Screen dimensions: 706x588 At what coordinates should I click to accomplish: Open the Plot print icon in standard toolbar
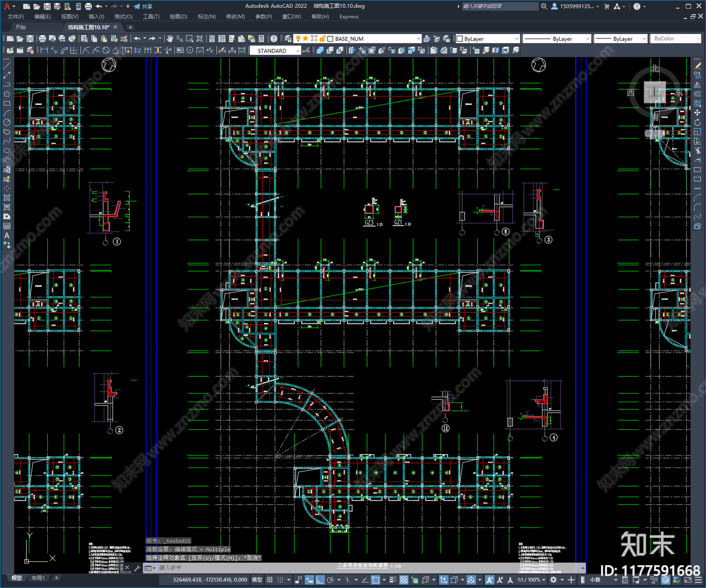point(42,39)
